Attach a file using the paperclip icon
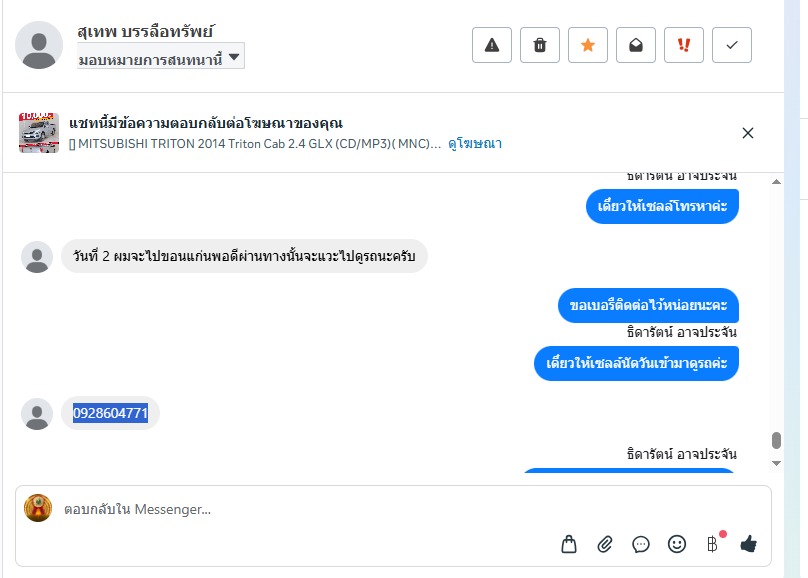This screenshot has width=808, height=578. tap(605, 544)
